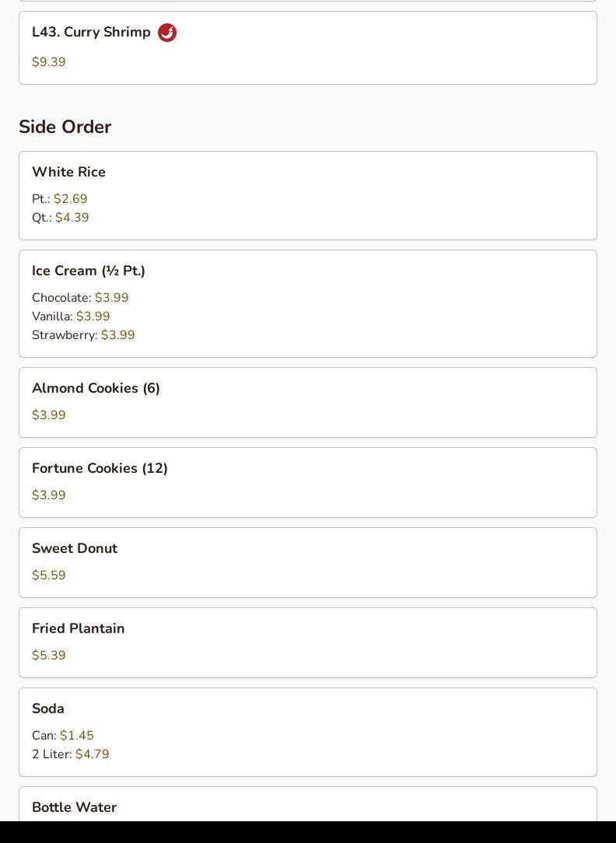Pick Strawberry ice cream option
This screenshot has width=616, height=843.
click(83, 335)
